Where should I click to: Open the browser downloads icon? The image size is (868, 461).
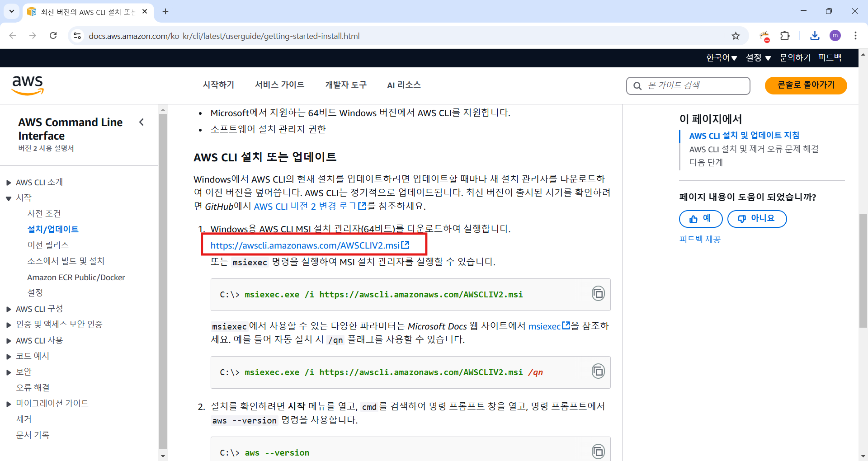[815, 36]
